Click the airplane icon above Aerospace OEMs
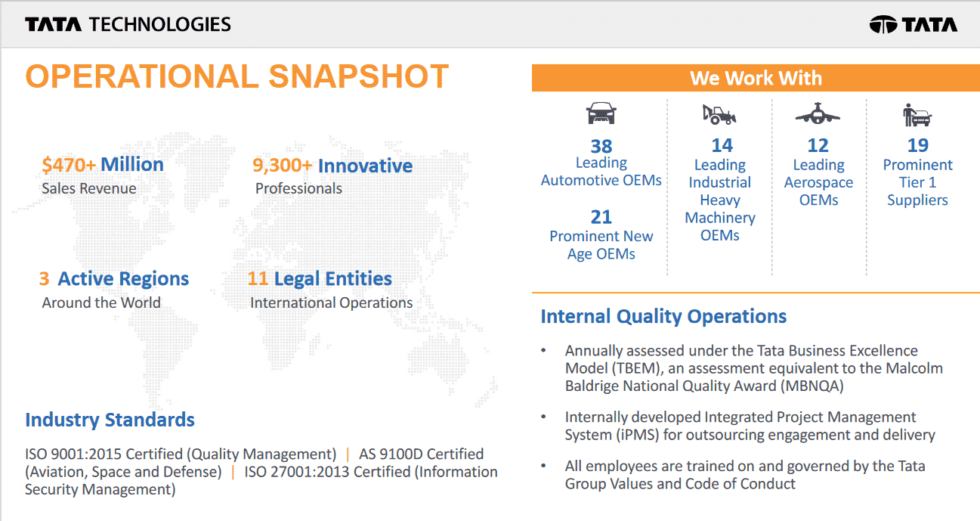 tap(818, 115)
